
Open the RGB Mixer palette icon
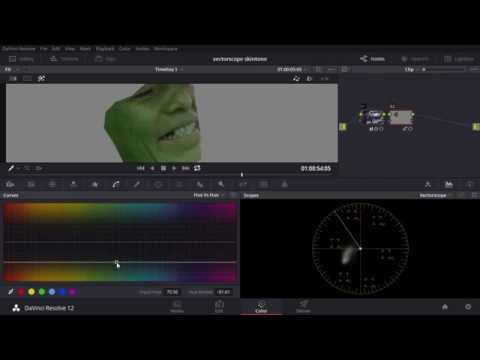tap(74, 184)
